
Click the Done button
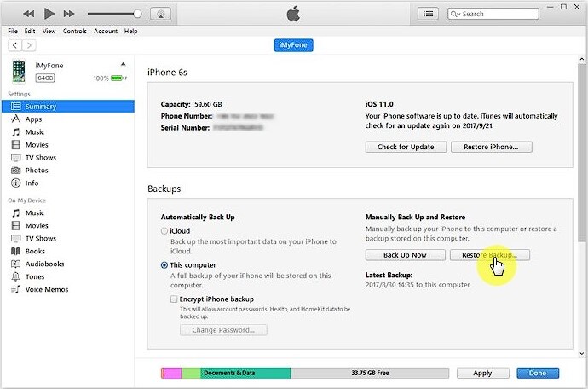[538, 374]
